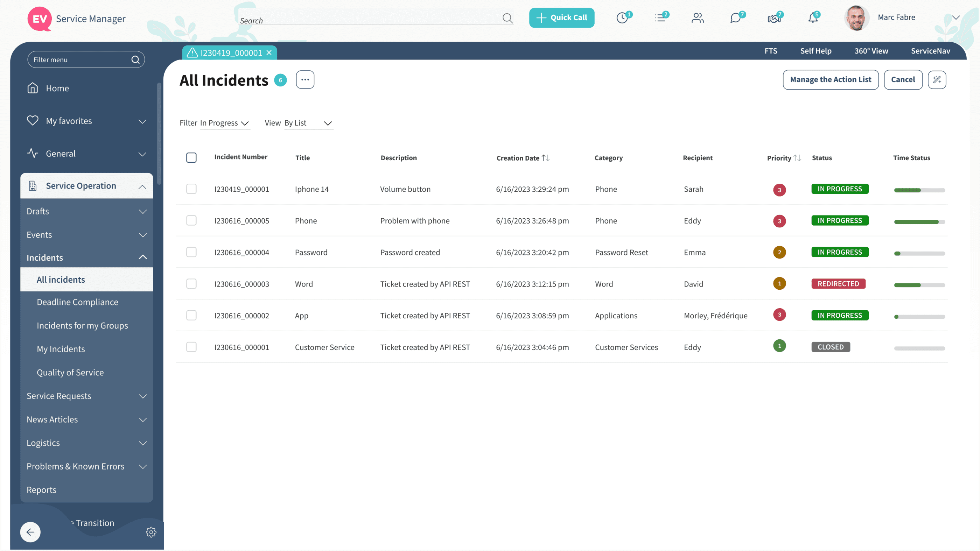Click the time status bar for I230419_000001
This screenshot has height=551, width=980.
(x=919, y=190)
